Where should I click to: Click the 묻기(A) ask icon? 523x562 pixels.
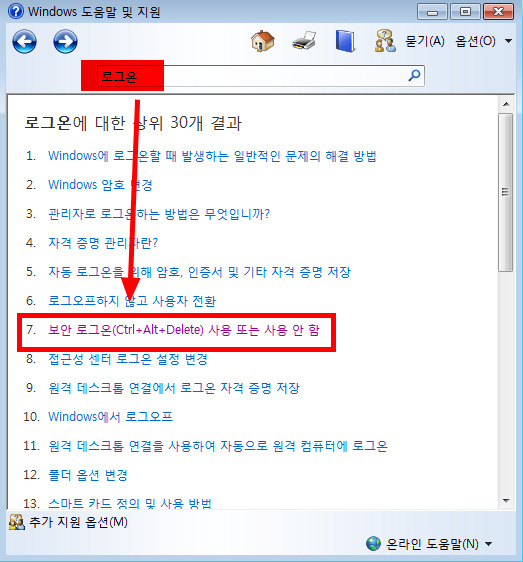click(x=385, y=41)
